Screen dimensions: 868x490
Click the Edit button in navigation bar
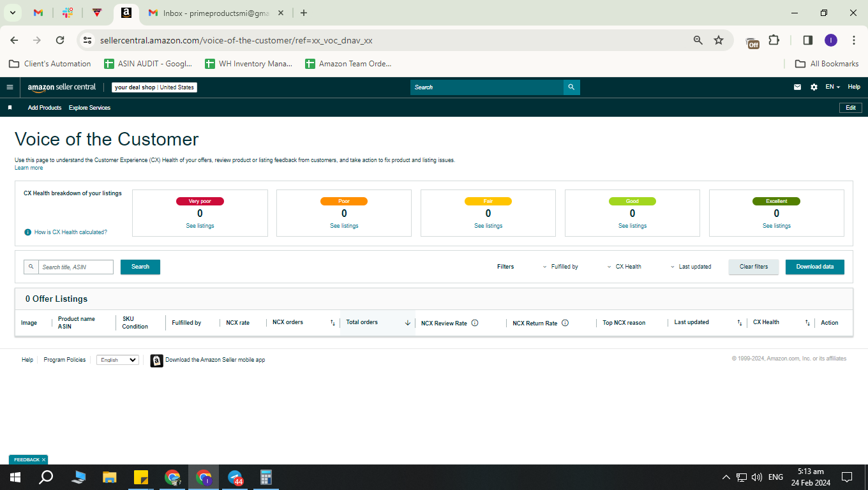[850, 108]
